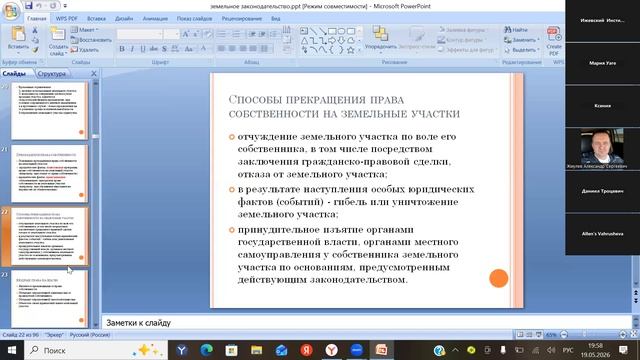The height and width of the screenshot is (360, 640).
Task: Select Жмулев Александр video participant tile
Action: click(602, 149)
